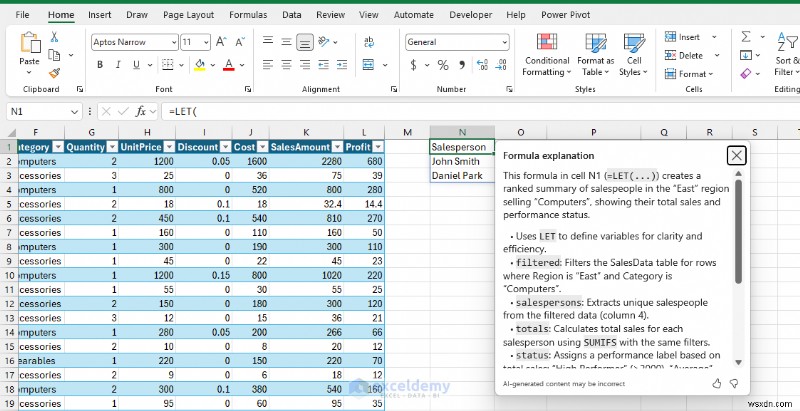The width and height of the screenshot is (800, 411).
Task: Apply cell borders button
Action: click(x=167, y=65)
